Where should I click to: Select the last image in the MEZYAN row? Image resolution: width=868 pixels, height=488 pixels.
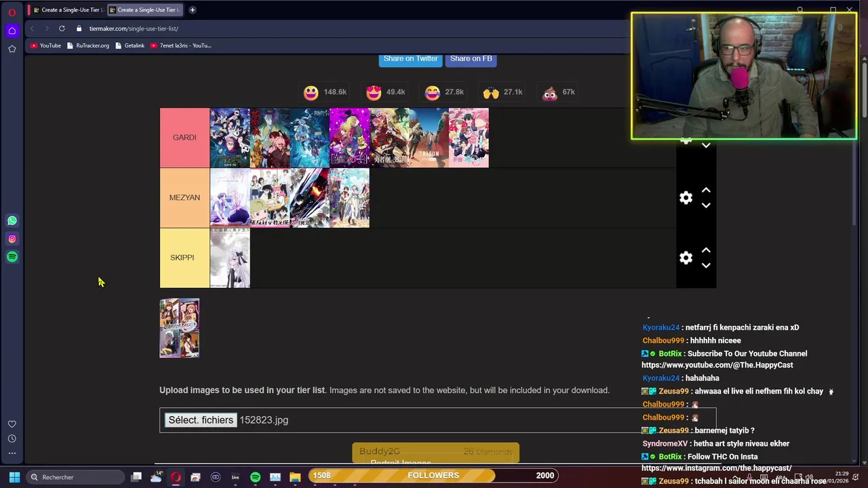point(349,198)
